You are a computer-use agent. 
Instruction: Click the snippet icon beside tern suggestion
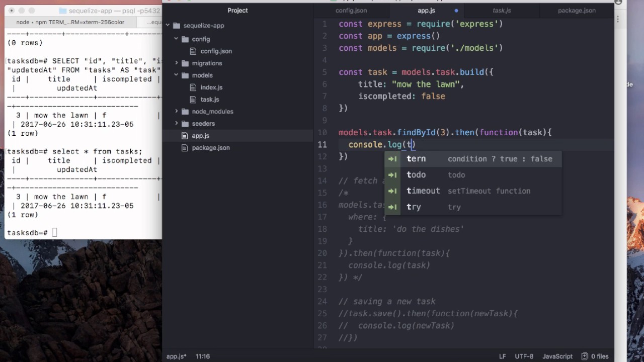click(x=392, y=159)
